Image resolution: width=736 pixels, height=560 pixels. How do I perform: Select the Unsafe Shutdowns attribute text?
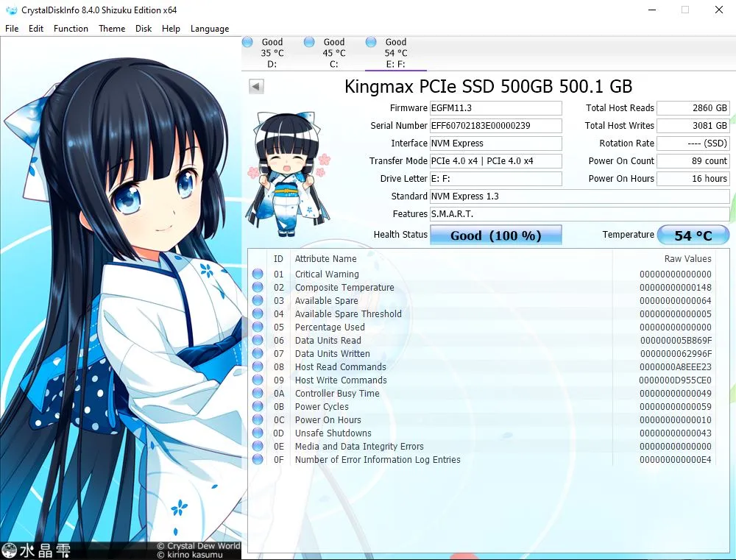(x=333, y=433)
